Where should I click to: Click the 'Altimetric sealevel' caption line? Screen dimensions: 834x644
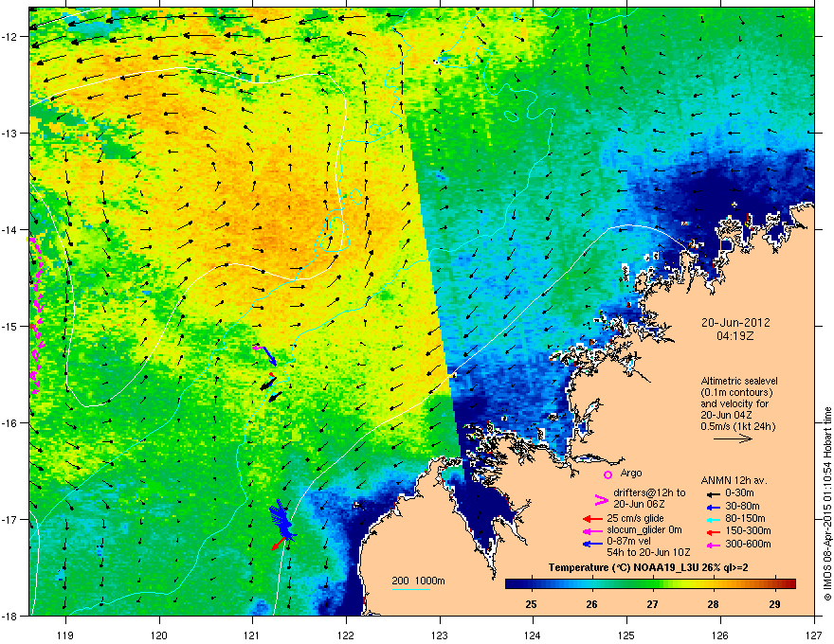(x=739, y=381)
